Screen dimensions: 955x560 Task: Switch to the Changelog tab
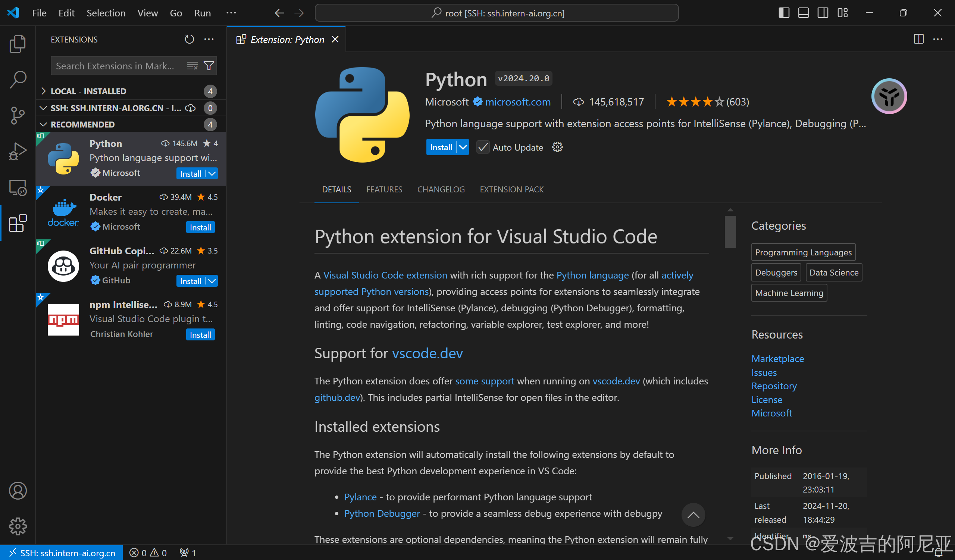tap(441, 189)
